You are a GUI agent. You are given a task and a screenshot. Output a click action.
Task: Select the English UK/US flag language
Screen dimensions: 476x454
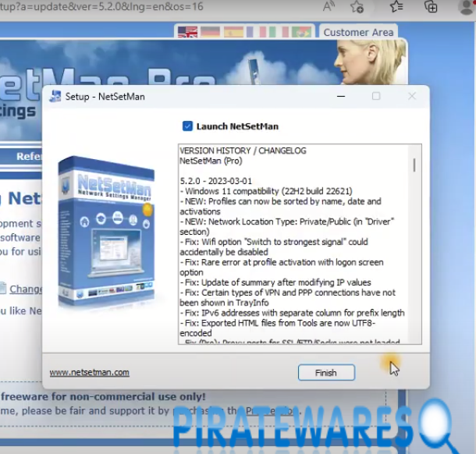pos(187,32)
